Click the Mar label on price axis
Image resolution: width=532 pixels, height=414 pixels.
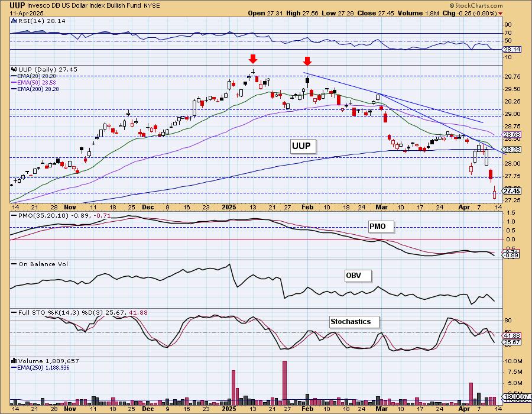click(x=382, y=207)
